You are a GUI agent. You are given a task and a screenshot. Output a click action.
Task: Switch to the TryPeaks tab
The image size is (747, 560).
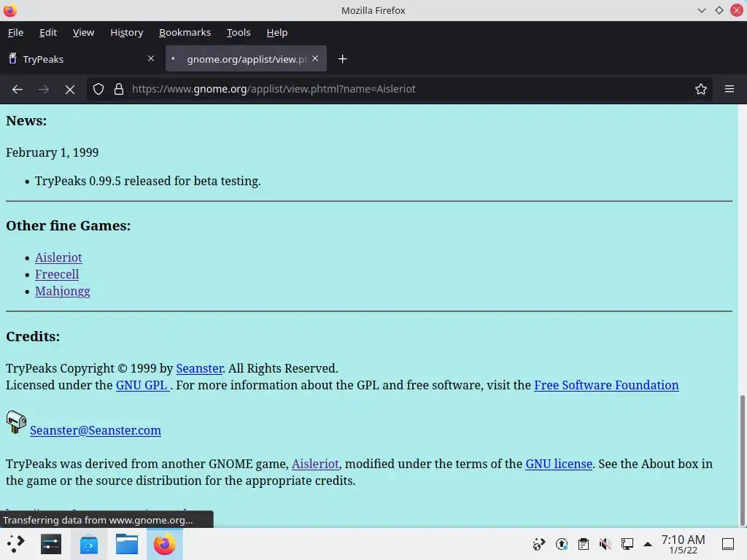point(81,59)
